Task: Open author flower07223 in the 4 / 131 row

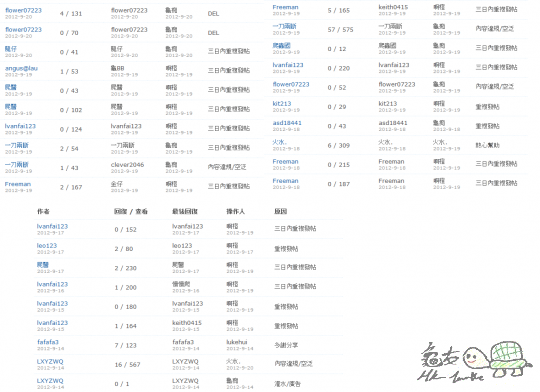Action: pos(23,10)
